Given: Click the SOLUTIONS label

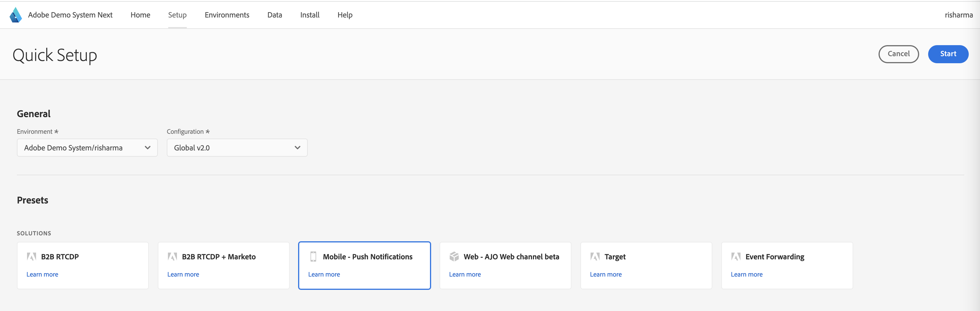Looking at the screenshot, I should [x=34, y=233].
